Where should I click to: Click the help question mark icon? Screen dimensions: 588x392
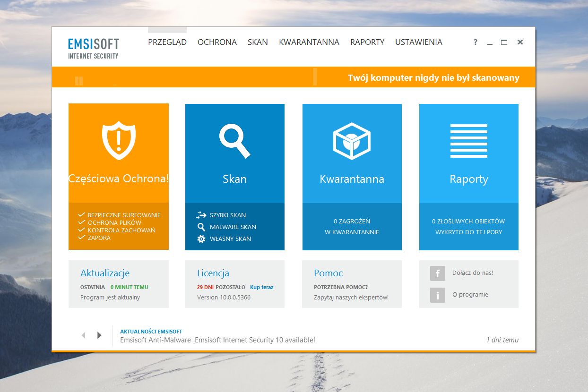click(476, 42)
